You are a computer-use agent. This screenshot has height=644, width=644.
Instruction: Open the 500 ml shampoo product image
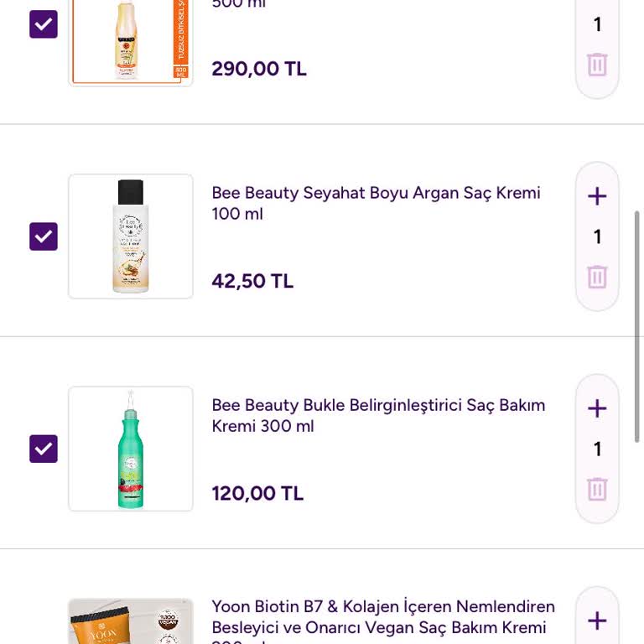tap(131, 40)
